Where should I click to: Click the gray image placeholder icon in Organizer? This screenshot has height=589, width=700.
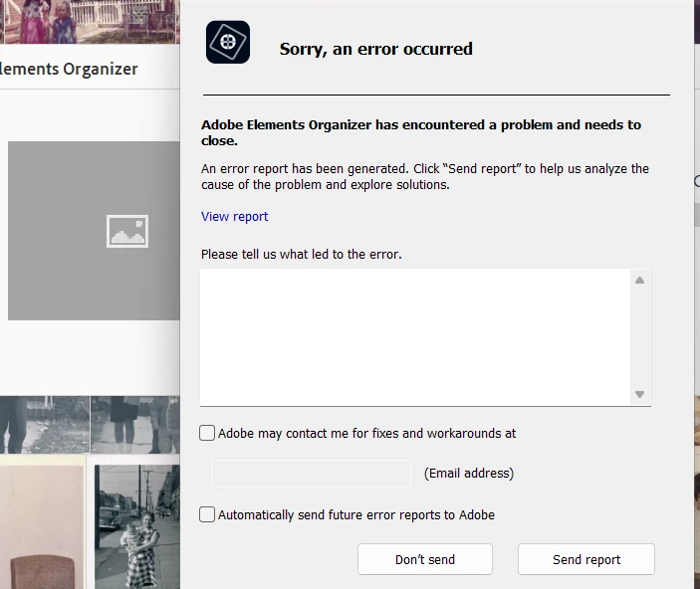coord(127,231)
